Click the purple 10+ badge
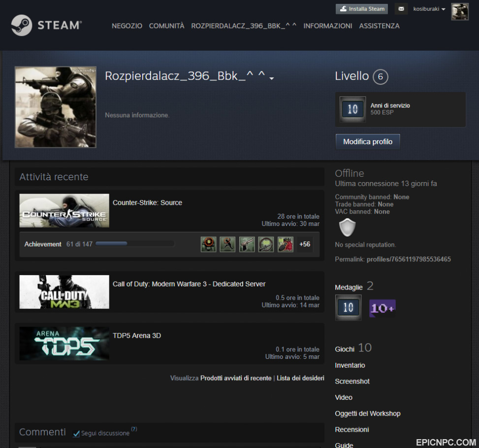 (x=383, y=308)
